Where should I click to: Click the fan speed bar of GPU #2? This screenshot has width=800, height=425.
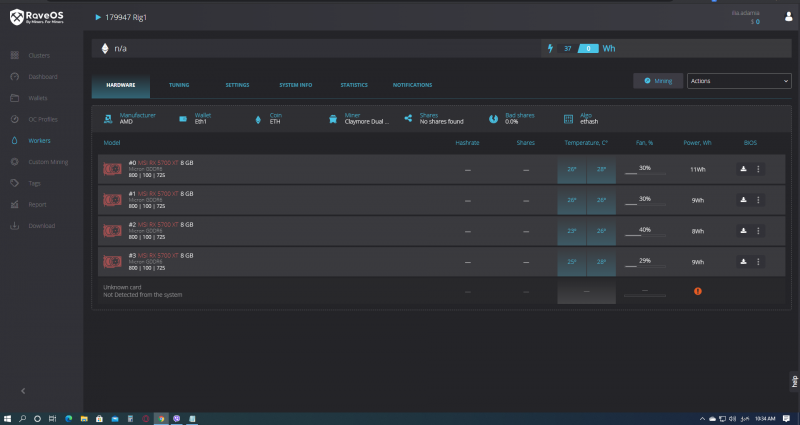coord(644,235)
